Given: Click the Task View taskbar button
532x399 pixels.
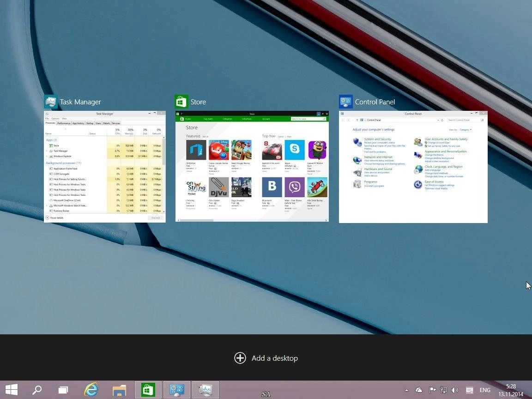Looking at the screenshot, I should click(x=63, y=390).
